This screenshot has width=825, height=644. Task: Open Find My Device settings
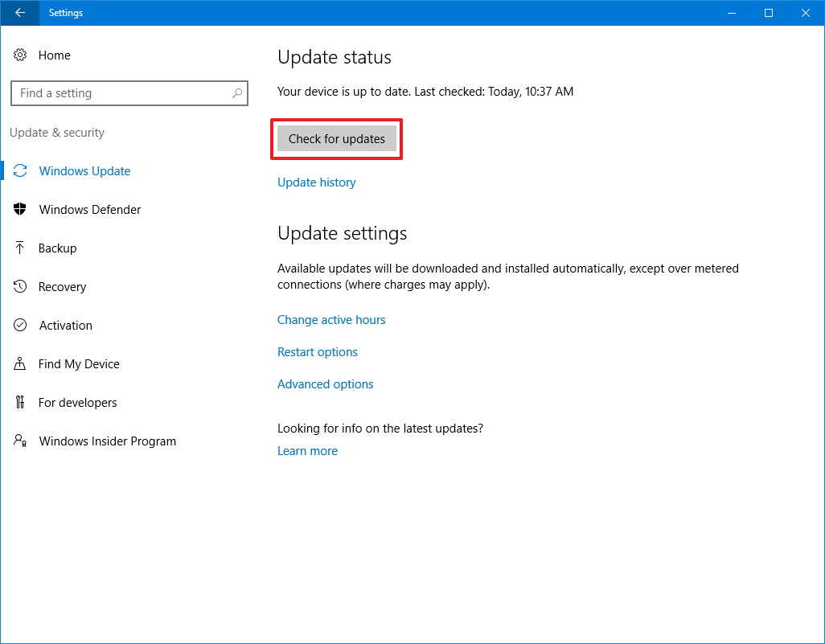click(x=79, y=364)
